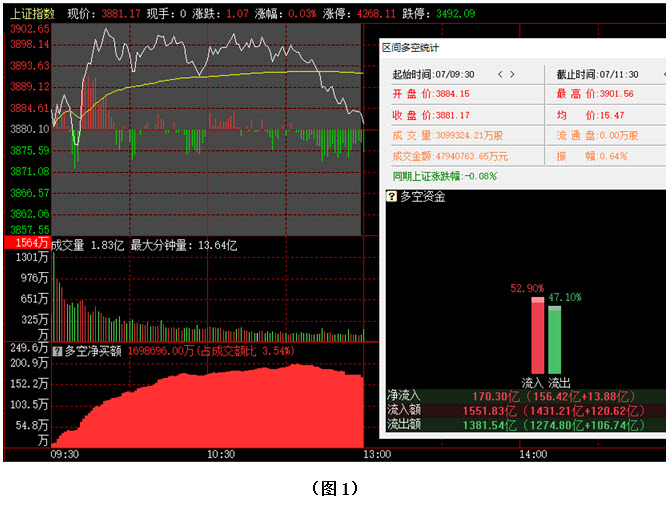Click the red 1564万 volume tag

(26, 243)
